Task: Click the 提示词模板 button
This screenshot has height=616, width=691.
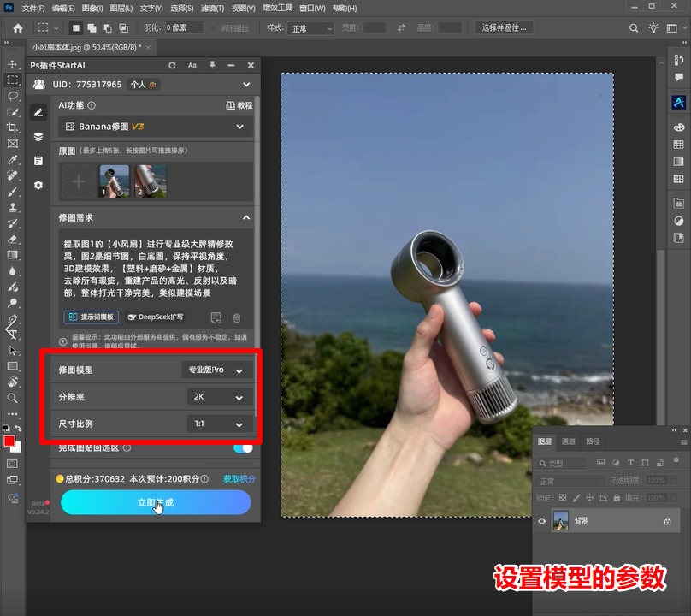Action: (92, 317)
